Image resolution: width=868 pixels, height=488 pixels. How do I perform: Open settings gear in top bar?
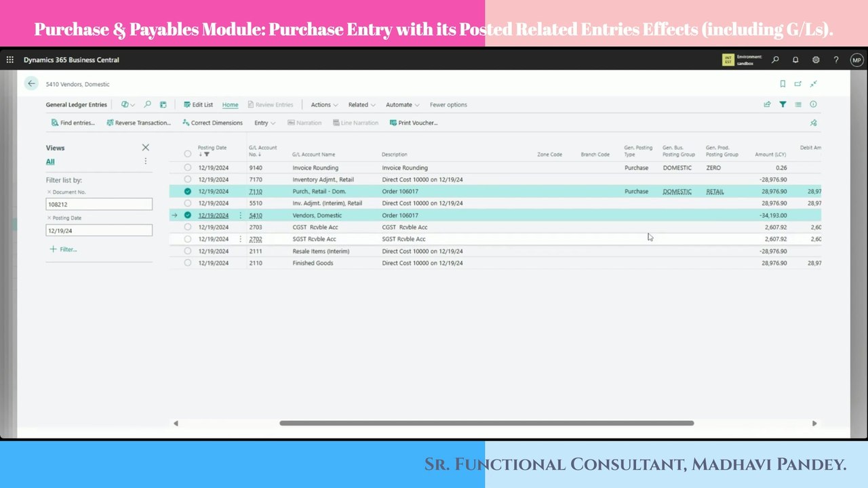[x=816, y=60]
